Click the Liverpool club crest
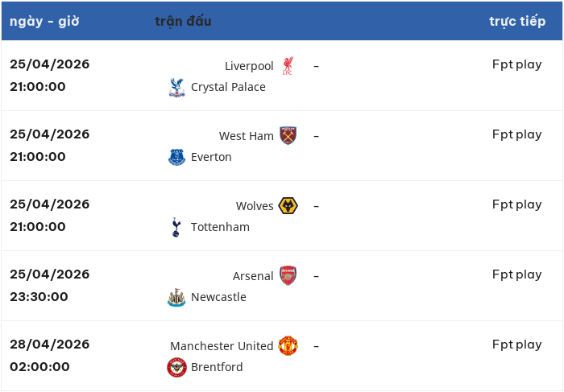564x392 pixels. point(288,66)
